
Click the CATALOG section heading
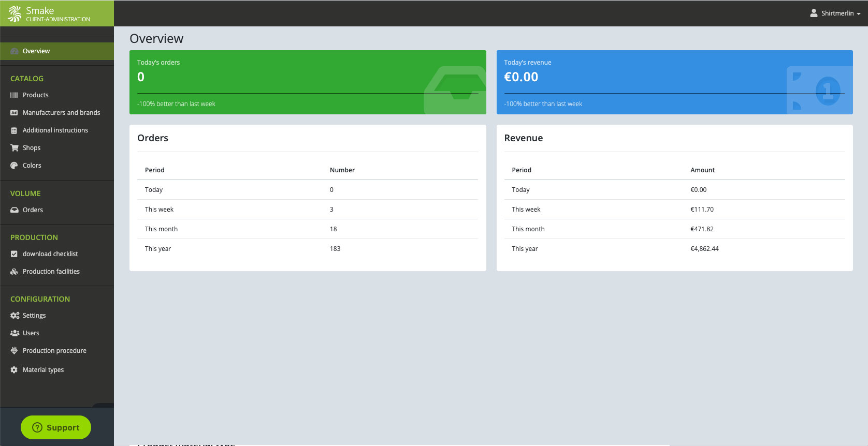click(27, 79)
